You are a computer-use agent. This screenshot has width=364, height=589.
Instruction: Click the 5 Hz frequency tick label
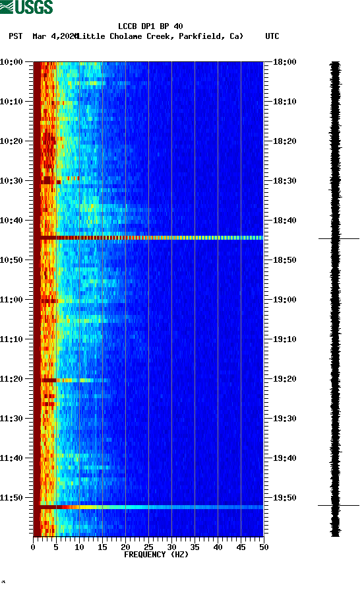[x=56, y=547]
